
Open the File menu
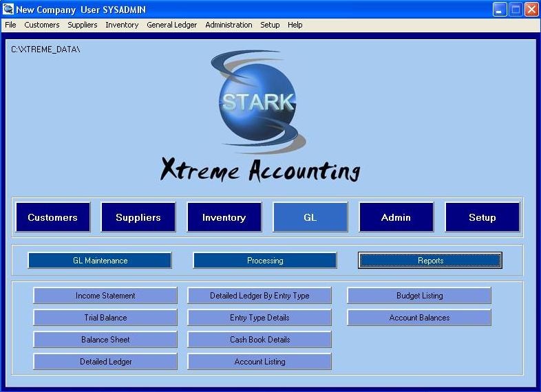pyautogui.click(x=10, y=25)
